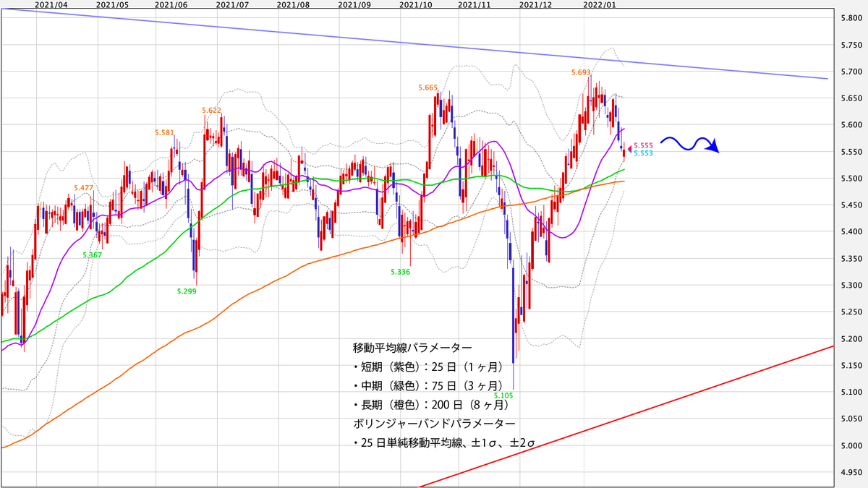Image resolution: width=868 pixels, height=488 pixels.
Task: Click the 短期（紫色）：25日 legend line
Action: pos(428,367)
